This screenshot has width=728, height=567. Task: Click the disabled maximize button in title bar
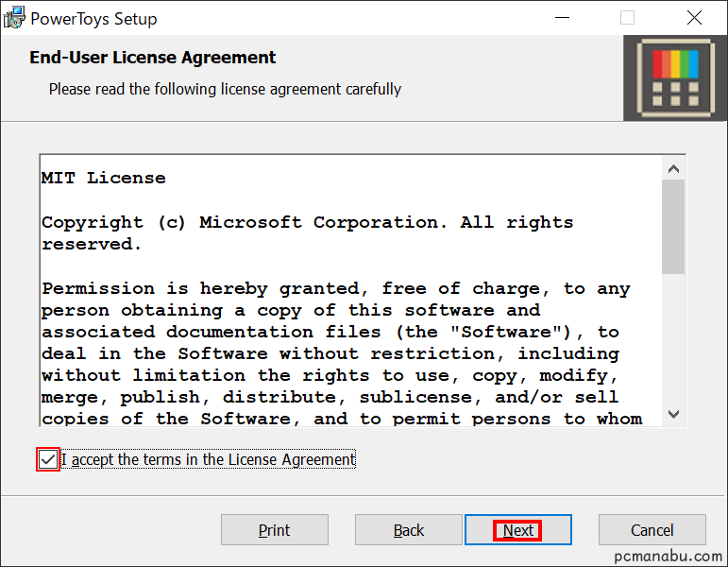627,18
